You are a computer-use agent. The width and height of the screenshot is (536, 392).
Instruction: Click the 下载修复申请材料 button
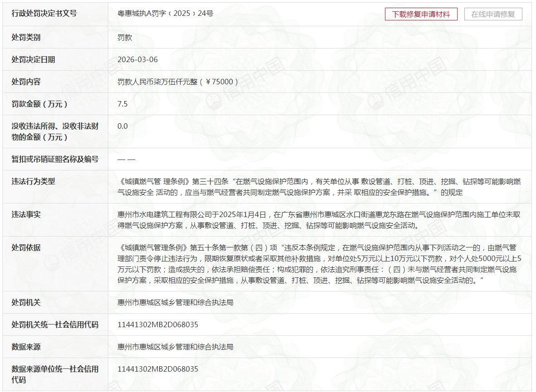click(421, 14)
